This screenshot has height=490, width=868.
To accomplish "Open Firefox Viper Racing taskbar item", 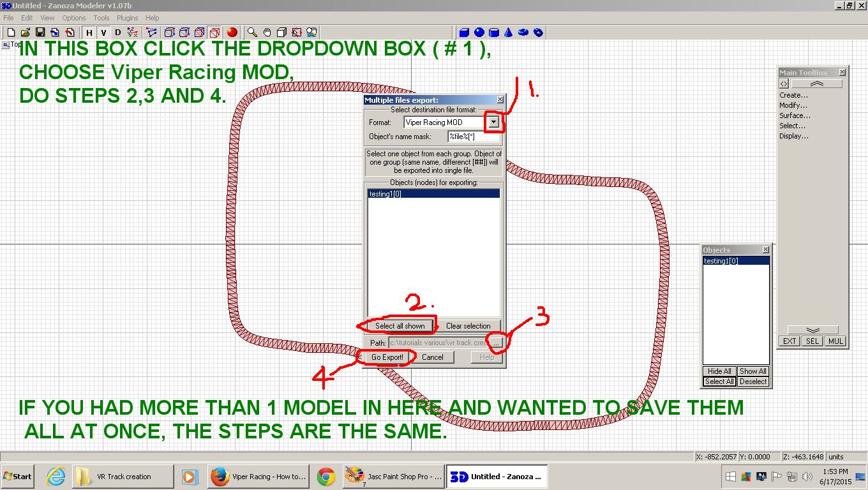I will 258,477.
